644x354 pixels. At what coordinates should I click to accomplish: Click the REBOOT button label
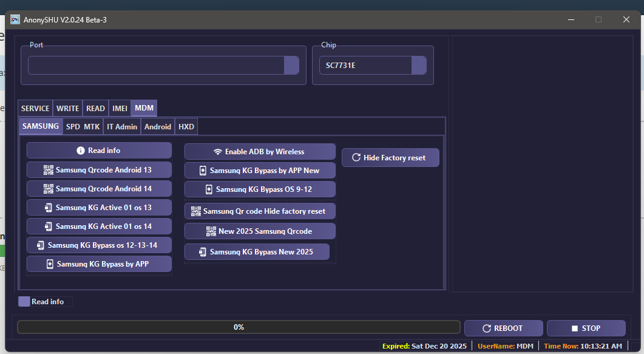(x=509, y=328)
